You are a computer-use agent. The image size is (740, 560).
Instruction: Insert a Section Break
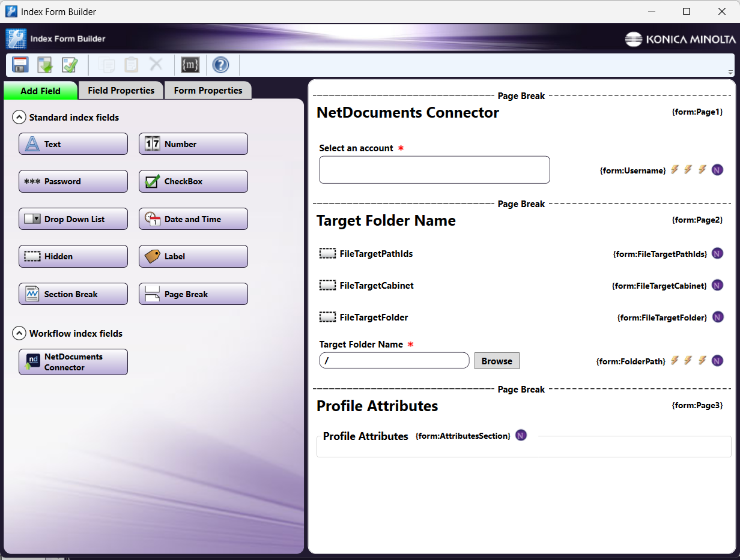[73, 294]
